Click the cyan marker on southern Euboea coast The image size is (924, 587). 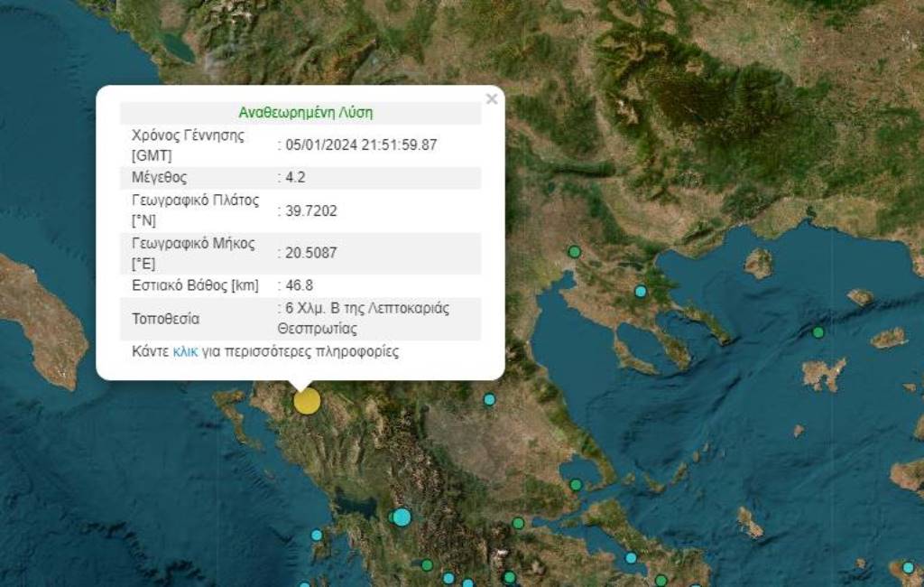click(632, 557)
